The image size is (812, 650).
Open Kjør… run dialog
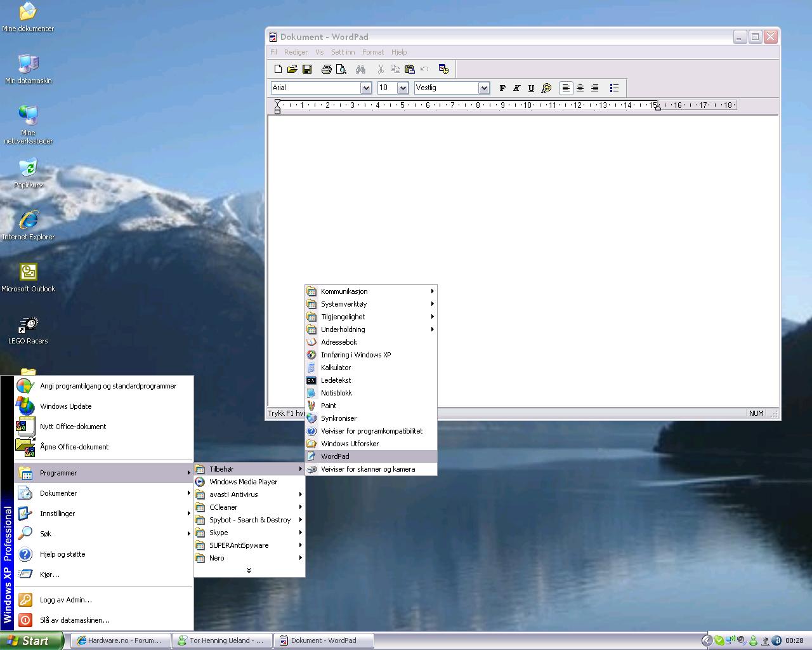[x=103, y=574]
